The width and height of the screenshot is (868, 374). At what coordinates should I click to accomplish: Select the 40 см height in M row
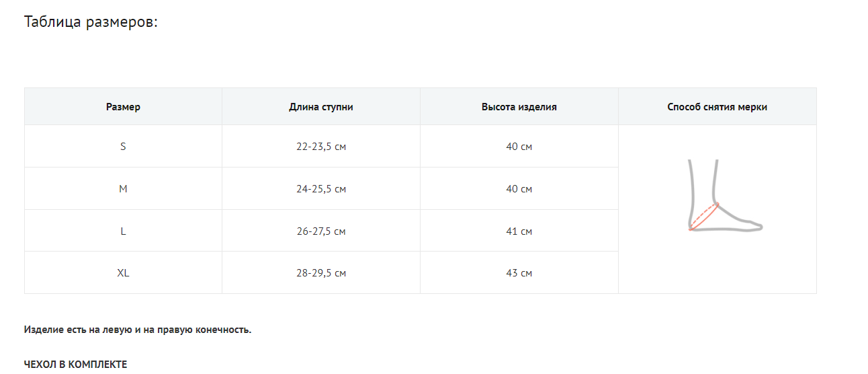click(519, 189)
